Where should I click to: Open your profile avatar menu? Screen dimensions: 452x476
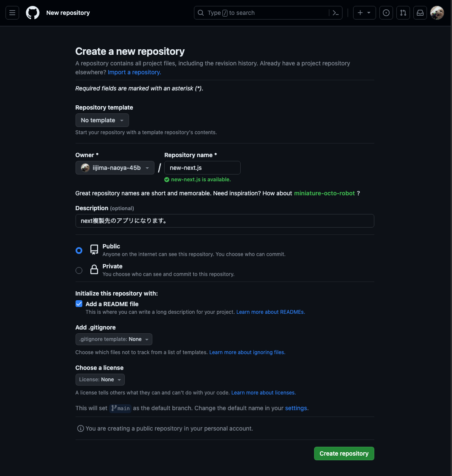click(x=437, y=13)
